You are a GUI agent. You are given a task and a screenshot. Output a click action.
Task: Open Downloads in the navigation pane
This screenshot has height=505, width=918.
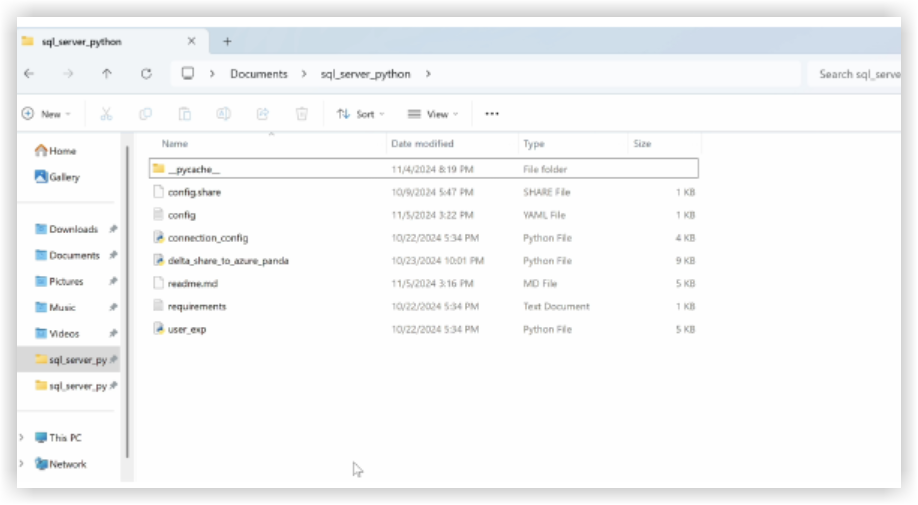(73, 229)
